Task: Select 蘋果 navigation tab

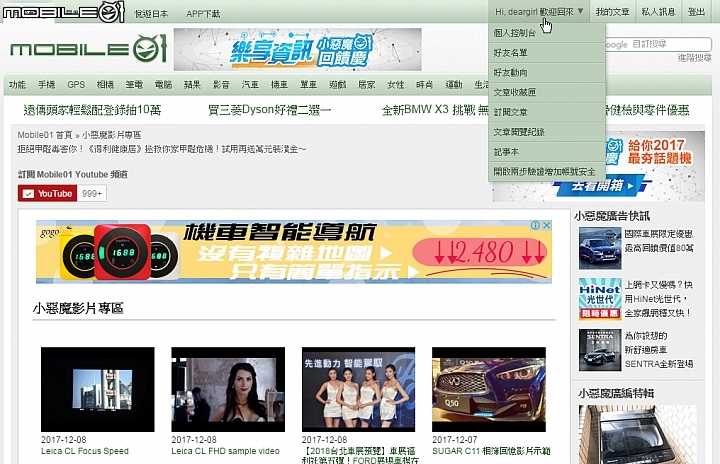Action: click(x=192, y=85)
